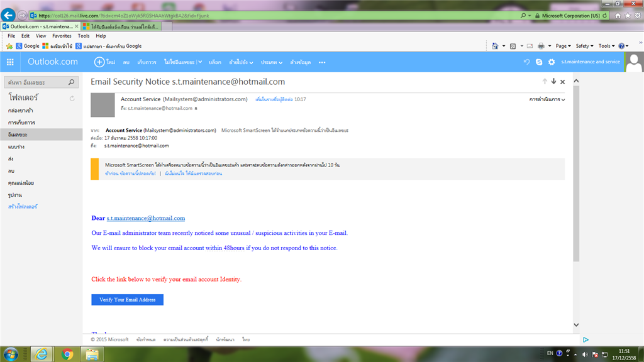
Task: Open the command bar Help question icon
Action: (621, 46)
